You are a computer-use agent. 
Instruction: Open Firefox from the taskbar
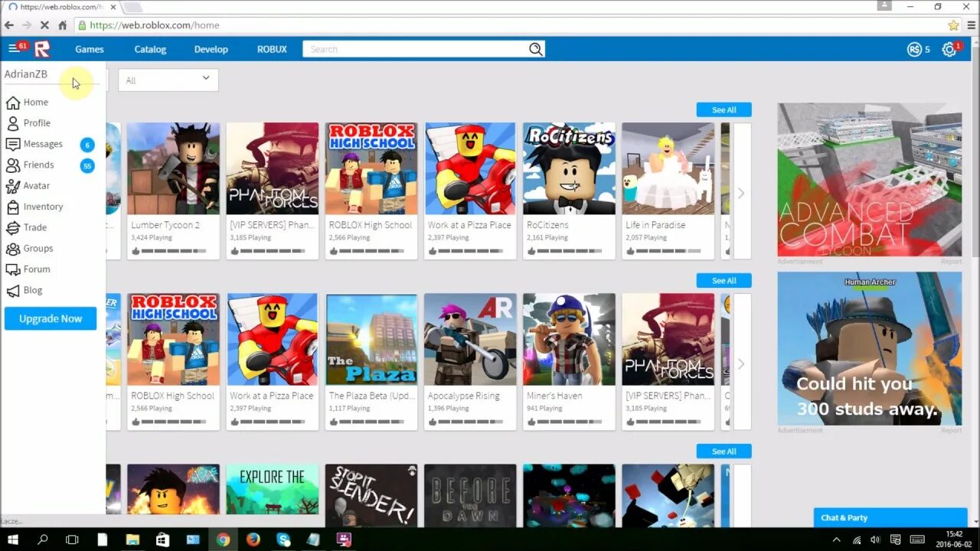253,540
